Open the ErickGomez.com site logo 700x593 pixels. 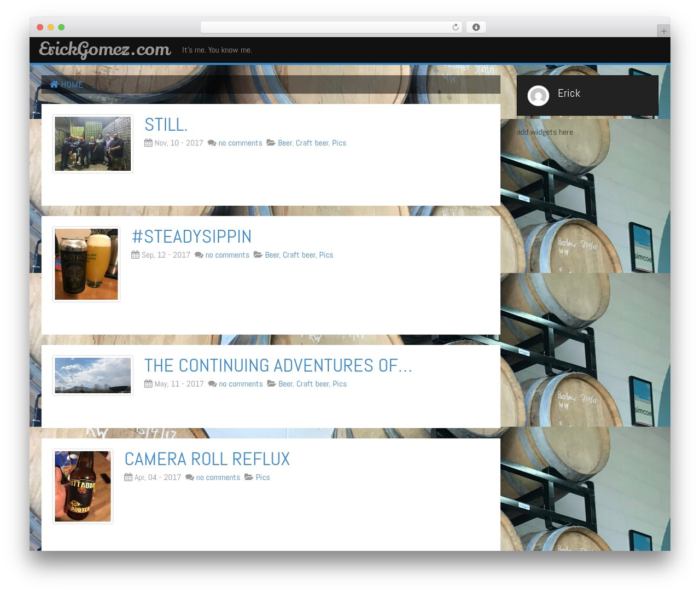(x=105, y=50)
